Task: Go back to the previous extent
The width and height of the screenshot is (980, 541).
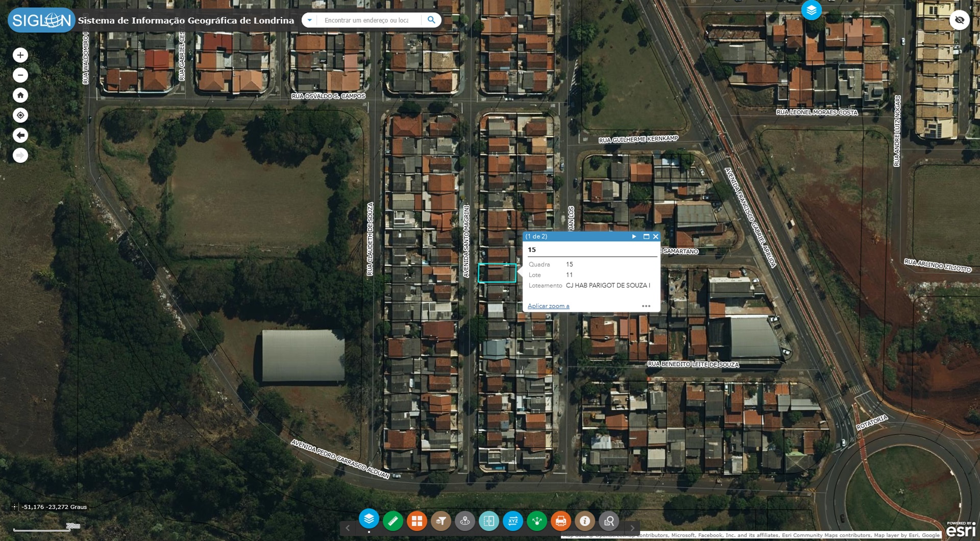Action: [x=20, y=135]
